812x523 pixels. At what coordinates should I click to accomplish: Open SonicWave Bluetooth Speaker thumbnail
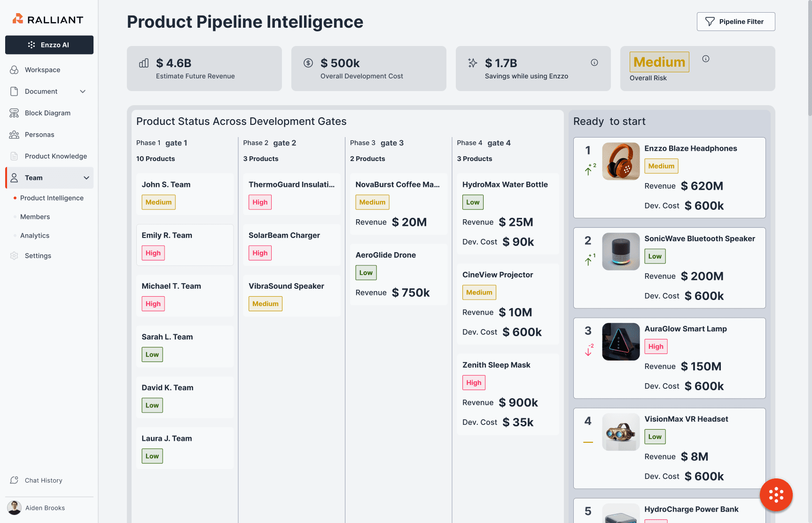click(621, 252)
